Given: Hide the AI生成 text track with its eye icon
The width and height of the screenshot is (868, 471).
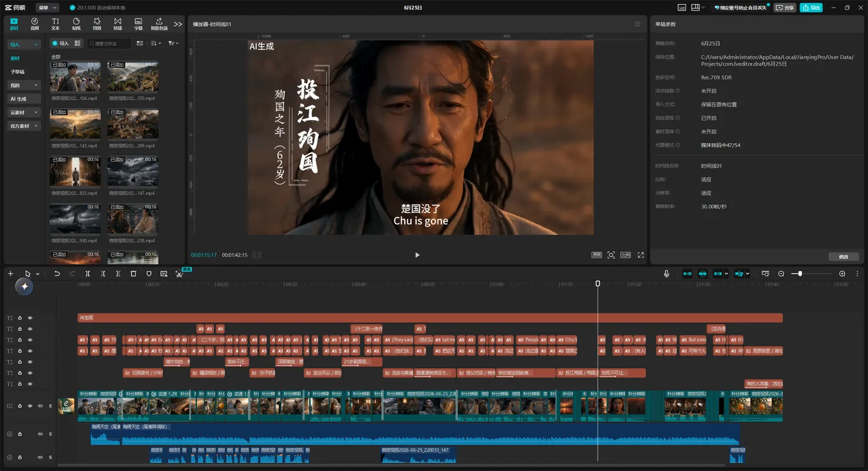Looking at the screenshot, I should pos(30,318).
